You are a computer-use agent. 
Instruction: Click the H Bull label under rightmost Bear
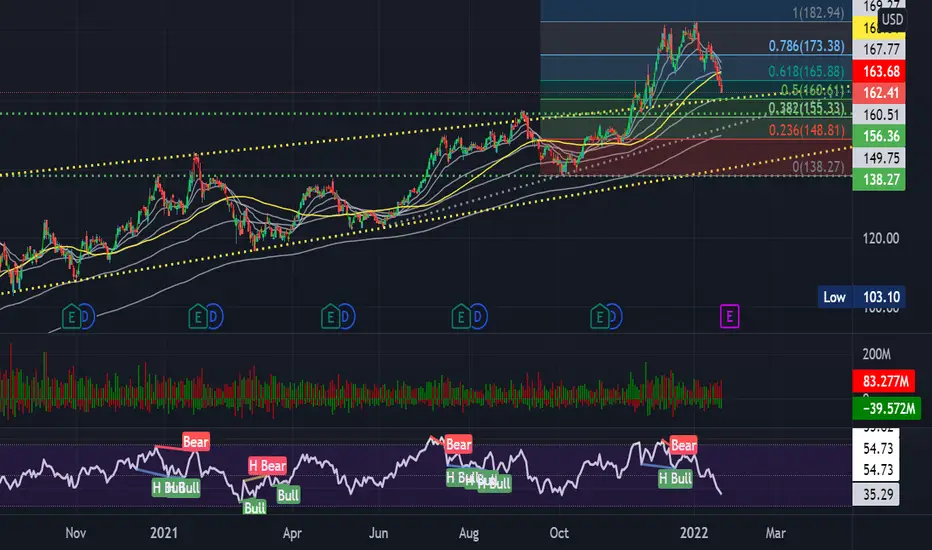tap(675, 479)
